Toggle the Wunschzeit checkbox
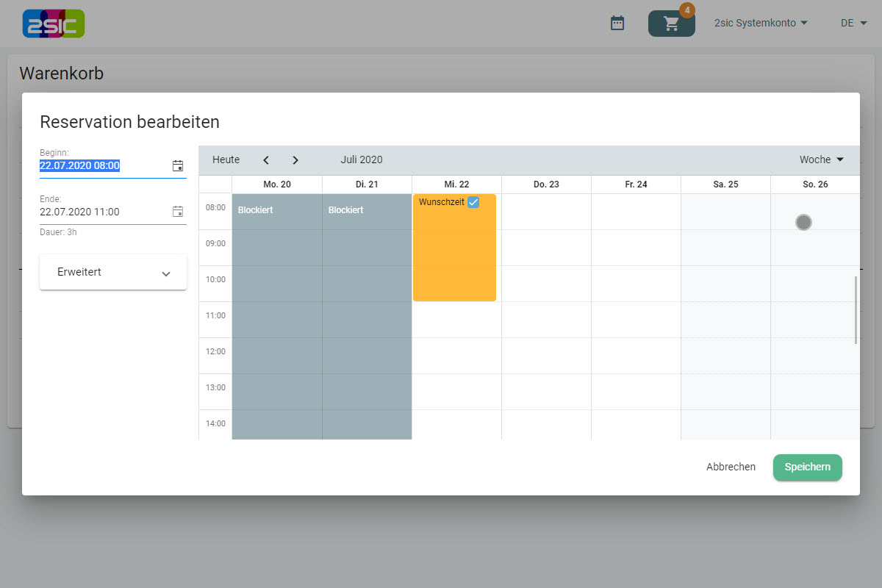882x588 pixels. (473, 202)
